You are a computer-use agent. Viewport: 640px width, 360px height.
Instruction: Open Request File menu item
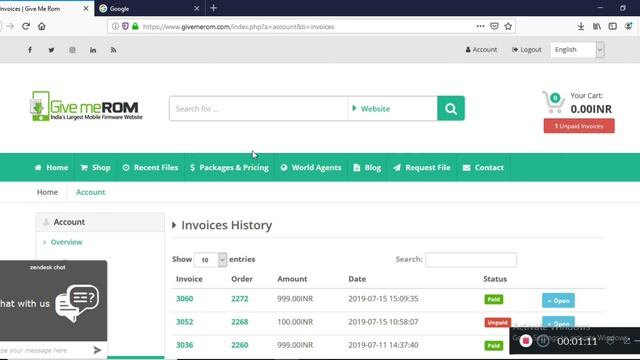(x=422, y=167)
